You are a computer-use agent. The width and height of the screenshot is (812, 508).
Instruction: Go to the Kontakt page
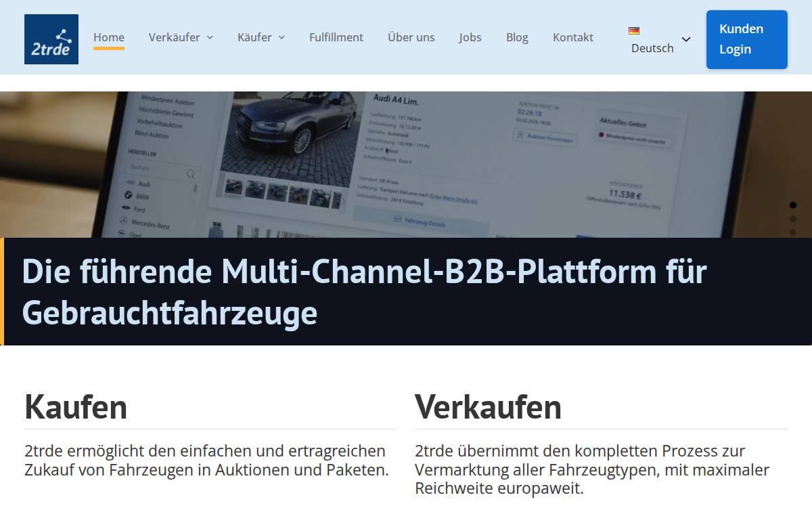[x=573, y=37]
